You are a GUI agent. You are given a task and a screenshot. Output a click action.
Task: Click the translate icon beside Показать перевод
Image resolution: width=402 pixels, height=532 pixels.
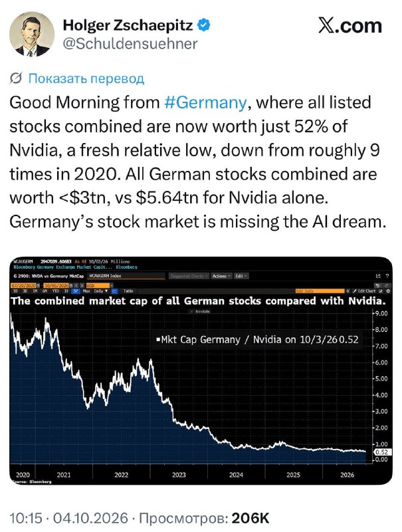(16, 78)
